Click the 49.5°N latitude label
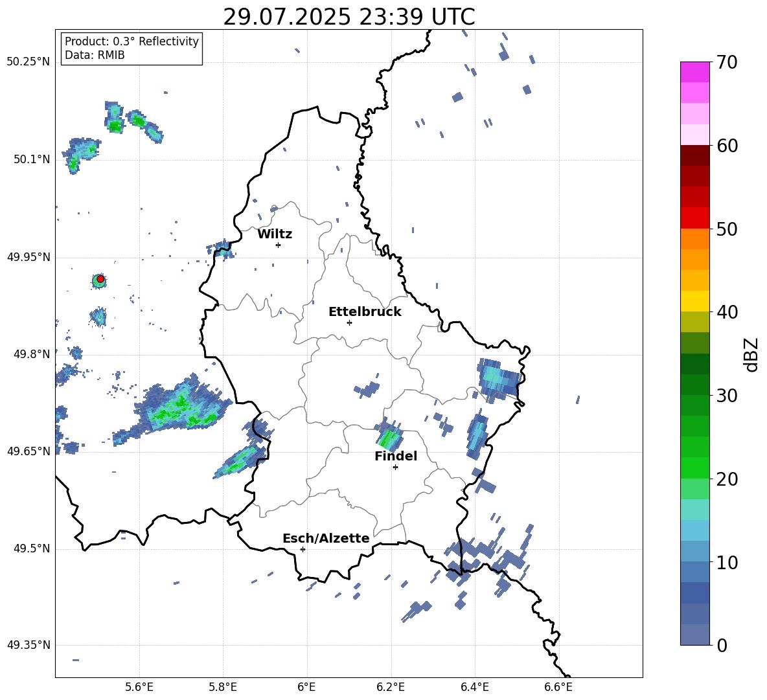 [x=31, y=548]
